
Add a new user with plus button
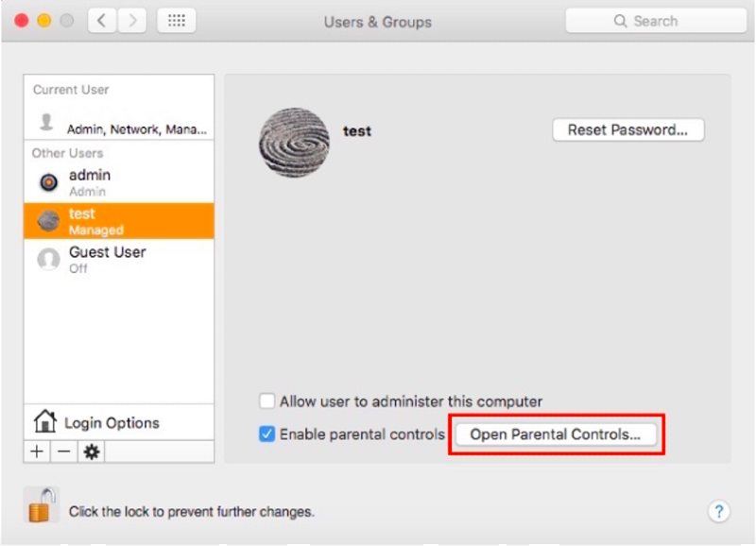coord(37,452)
